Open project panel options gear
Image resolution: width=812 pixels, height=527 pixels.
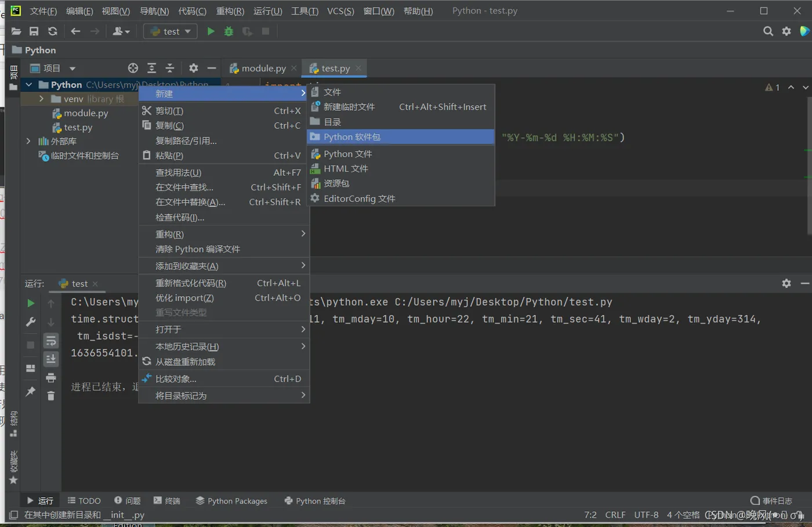pos(194,68)
